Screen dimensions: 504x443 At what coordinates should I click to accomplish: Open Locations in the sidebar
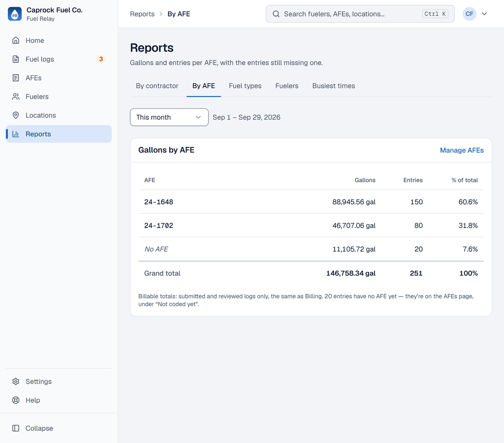pos(59,115)
